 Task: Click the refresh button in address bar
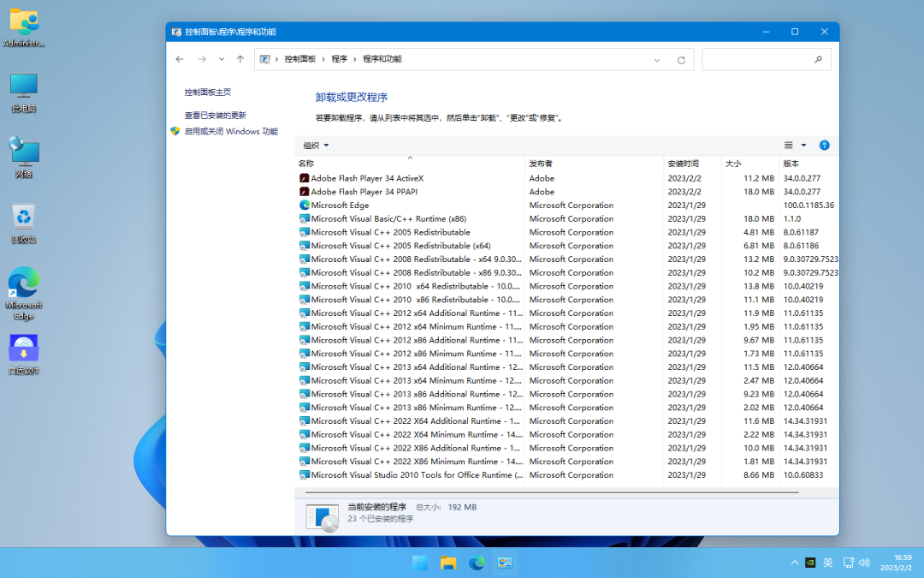(681, 60)
